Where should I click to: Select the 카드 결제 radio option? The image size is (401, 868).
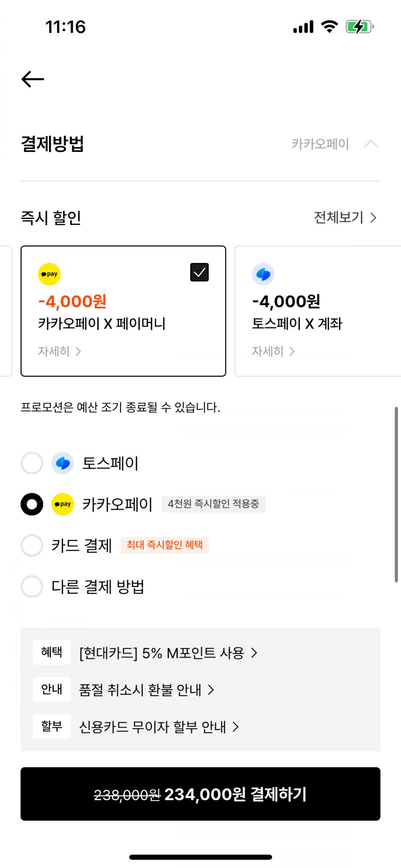(x=32, y=545)
